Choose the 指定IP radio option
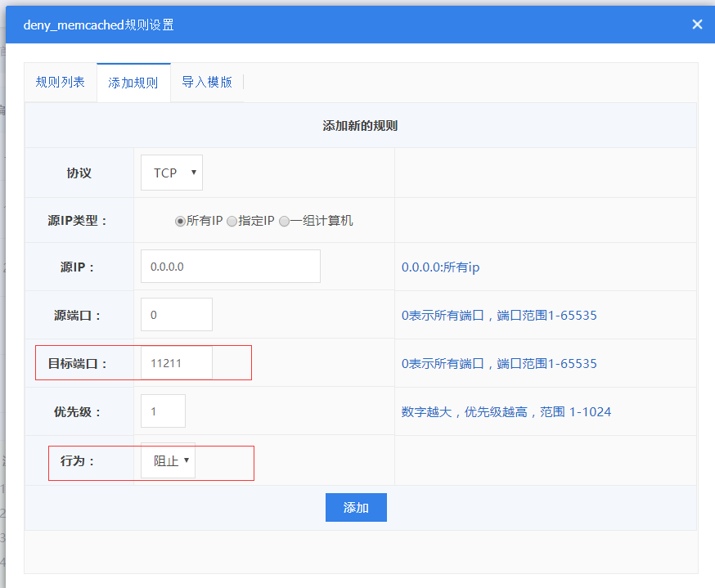 (x=232, y=221)
